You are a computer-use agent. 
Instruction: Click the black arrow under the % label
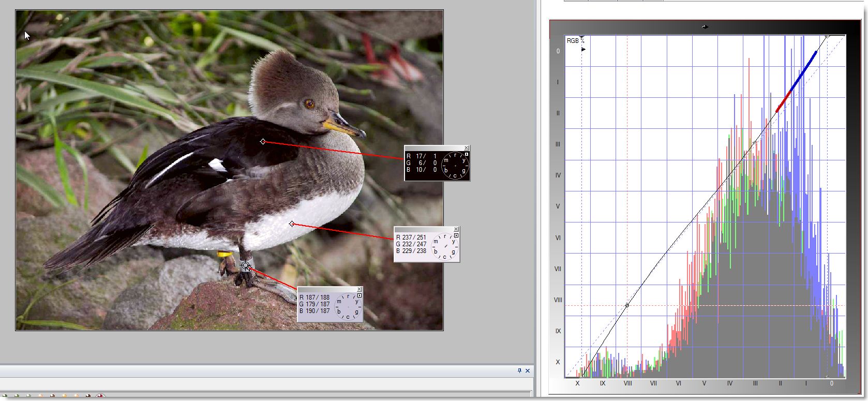click(583, 50)
